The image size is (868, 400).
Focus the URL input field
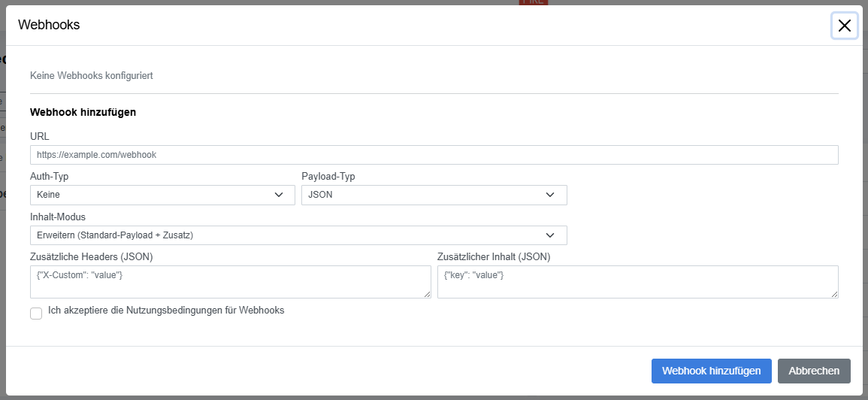[434, 155]
